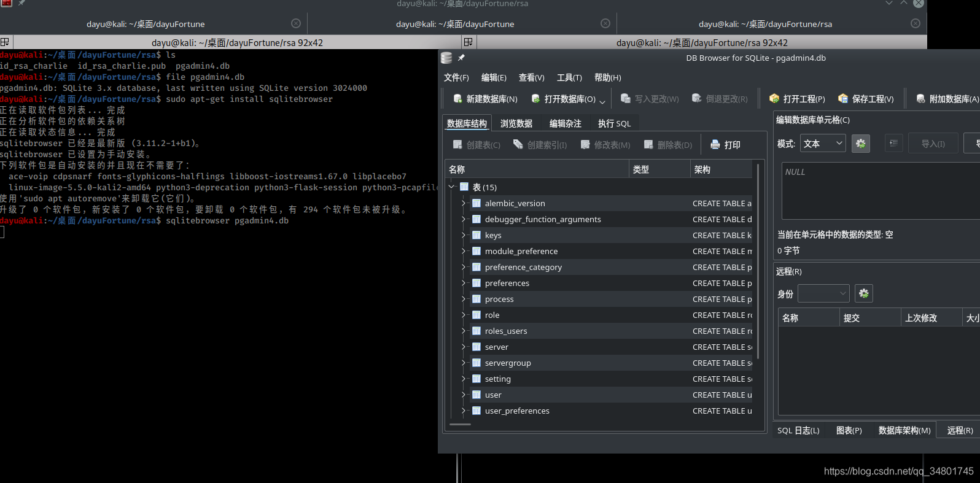Click the 架构 column header
The width and height of the screenshot is (980, 483).
tap(721, 169)
